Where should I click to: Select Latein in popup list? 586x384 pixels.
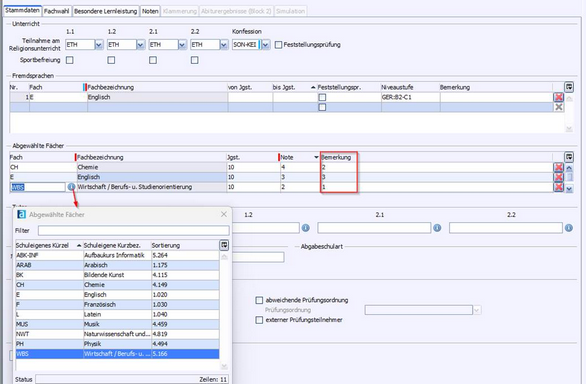[x=117, y=314]
